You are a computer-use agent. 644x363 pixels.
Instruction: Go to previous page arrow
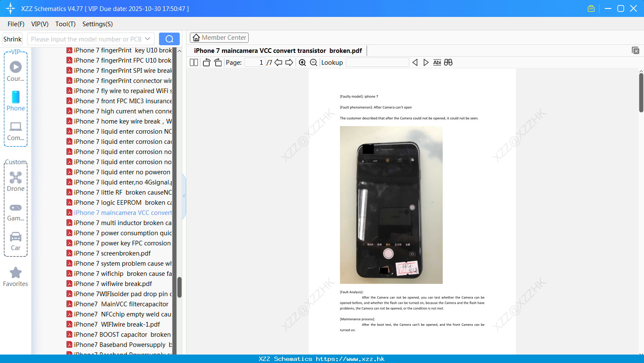278,63
